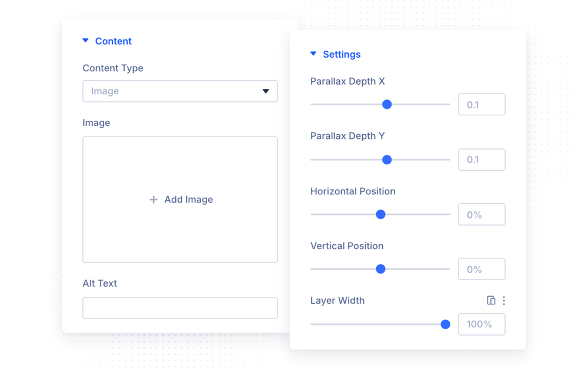Collapse the Content section triangle
This screenshot has height=368, width=588.
pyautogui.click(x=85, y=41)
